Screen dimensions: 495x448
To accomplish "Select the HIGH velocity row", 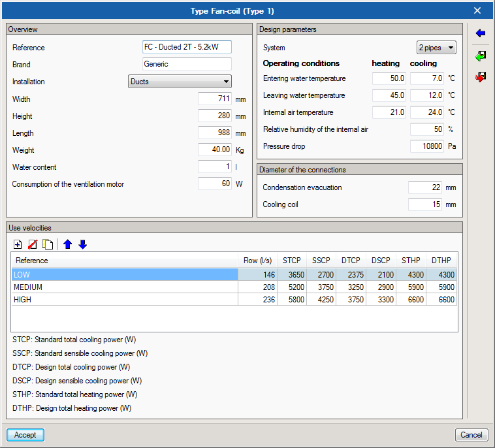I will [124, 300].
